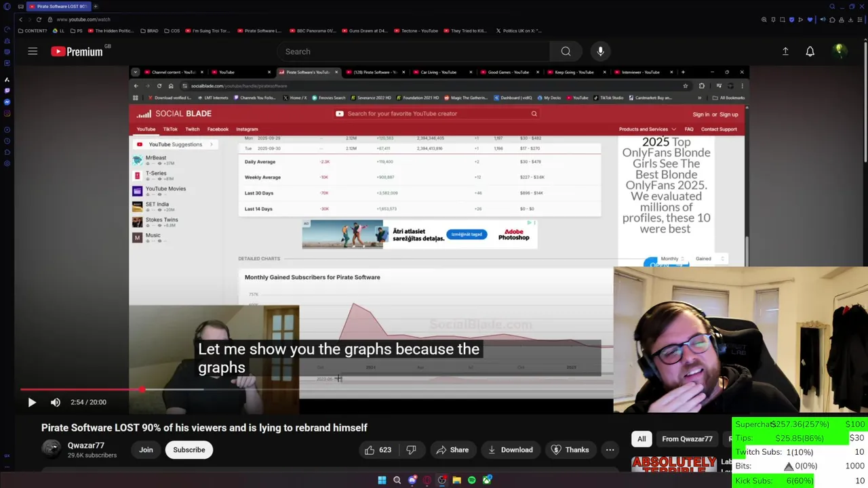Open the more actions ellipsis menu
The width and height of the screenshot is (868, 488).
[610, 450]
